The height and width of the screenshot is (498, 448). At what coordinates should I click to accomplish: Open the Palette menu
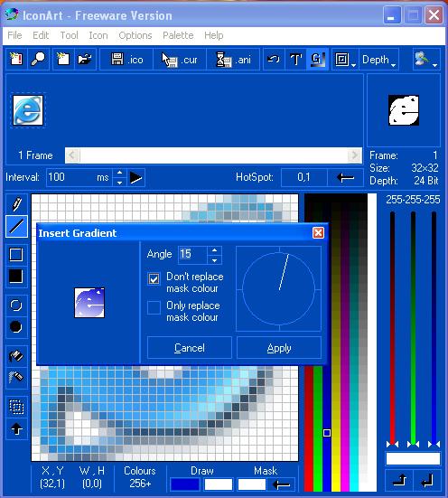point(178,35)
